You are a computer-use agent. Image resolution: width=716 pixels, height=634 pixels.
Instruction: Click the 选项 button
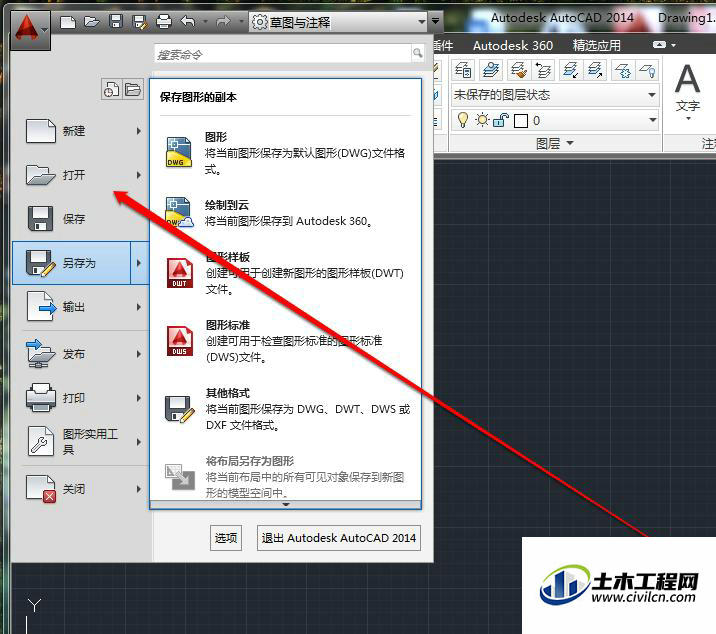[226, 538]
